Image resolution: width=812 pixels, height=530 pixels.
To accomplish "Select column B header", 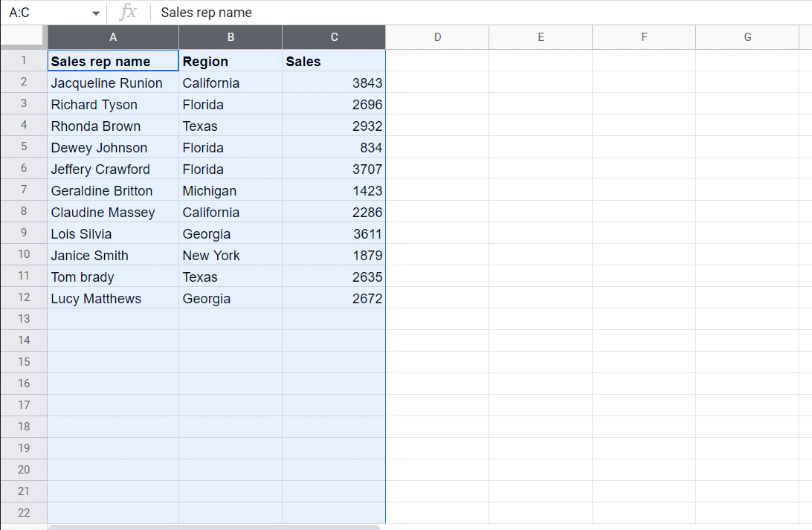I will (x=231, y=37).
